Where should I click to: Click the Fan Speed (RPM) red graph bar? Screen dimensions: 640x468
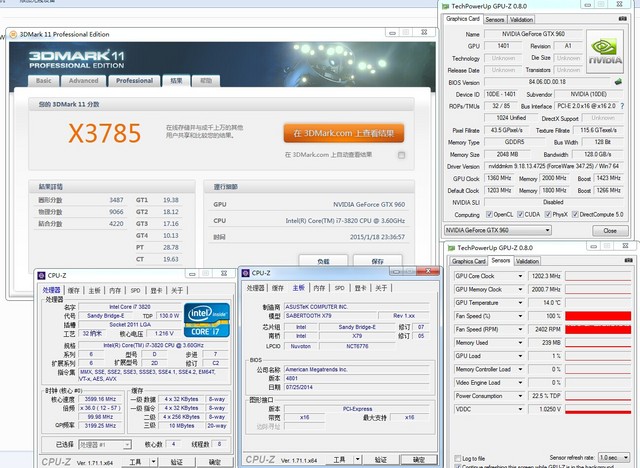click(598, 329)
